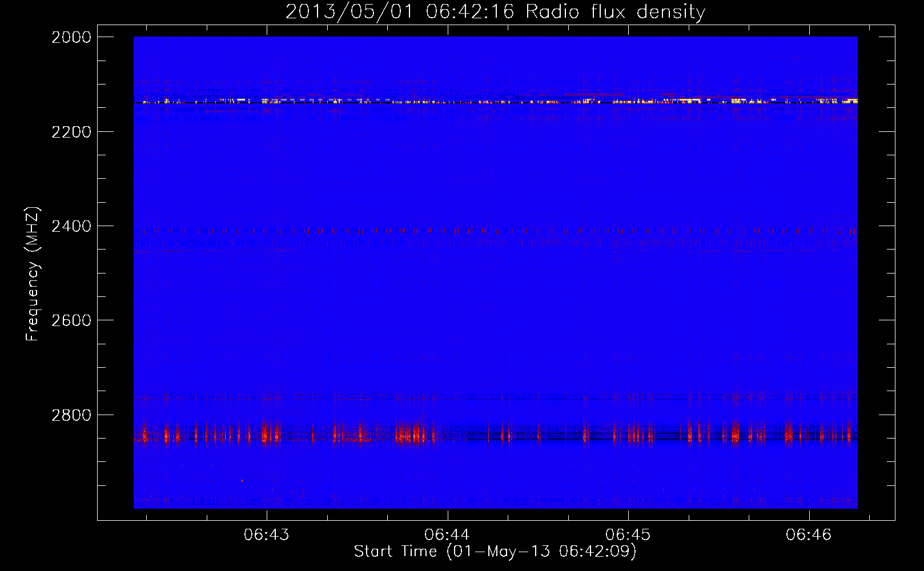This screenshot has height=571, width=924.
Task: Click the 06:44 time tick label
Action: coord(447,535)
